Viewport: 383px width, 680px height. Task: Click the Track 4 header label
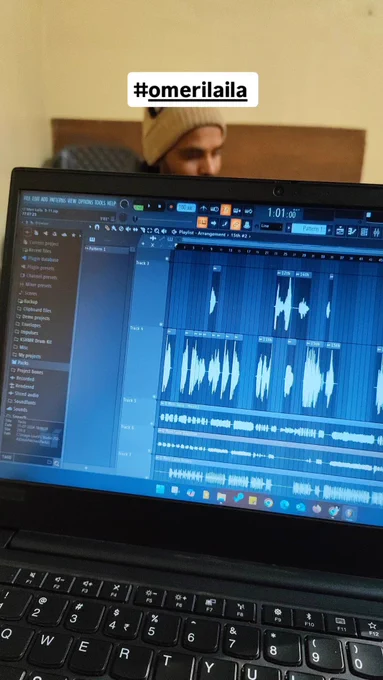click(137, 328)
